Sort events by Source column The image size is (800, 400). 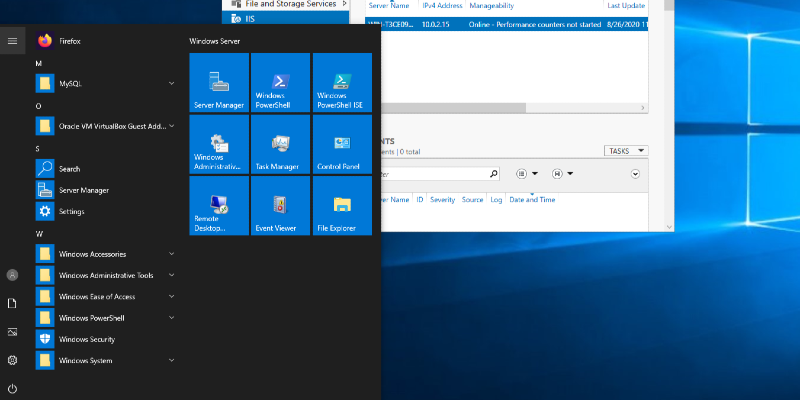point(472,200)
